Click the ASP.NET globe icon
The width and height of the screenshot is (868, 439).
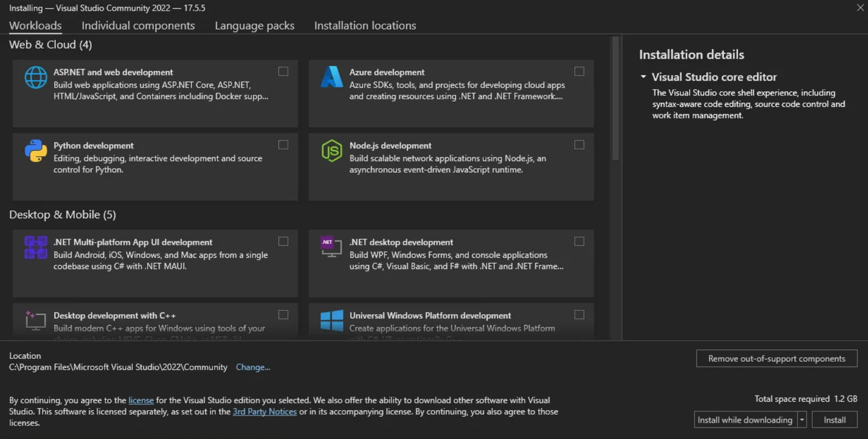36,77
